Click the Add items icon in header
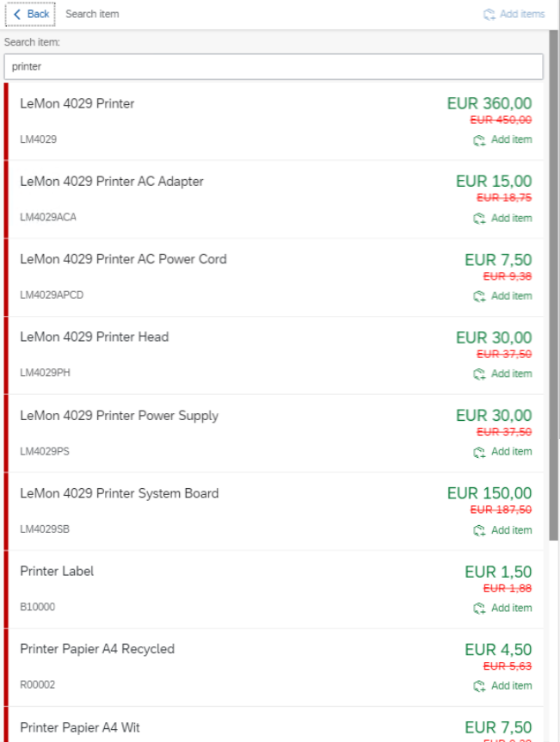 click(489, 15)
